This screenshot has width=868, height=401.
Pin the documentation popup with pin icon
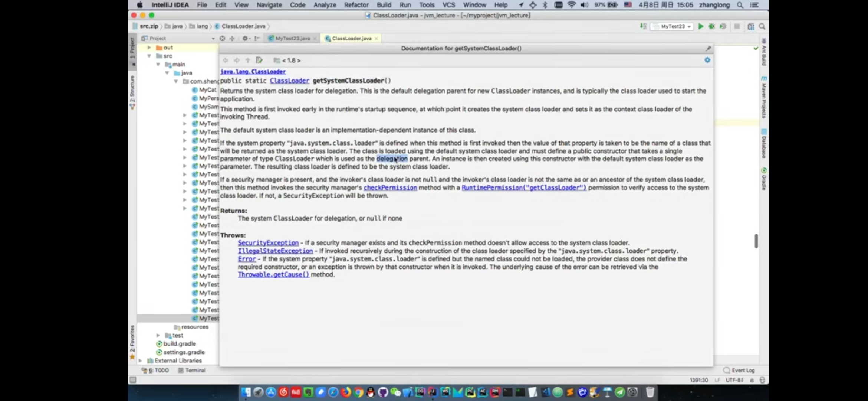point(708,48)
